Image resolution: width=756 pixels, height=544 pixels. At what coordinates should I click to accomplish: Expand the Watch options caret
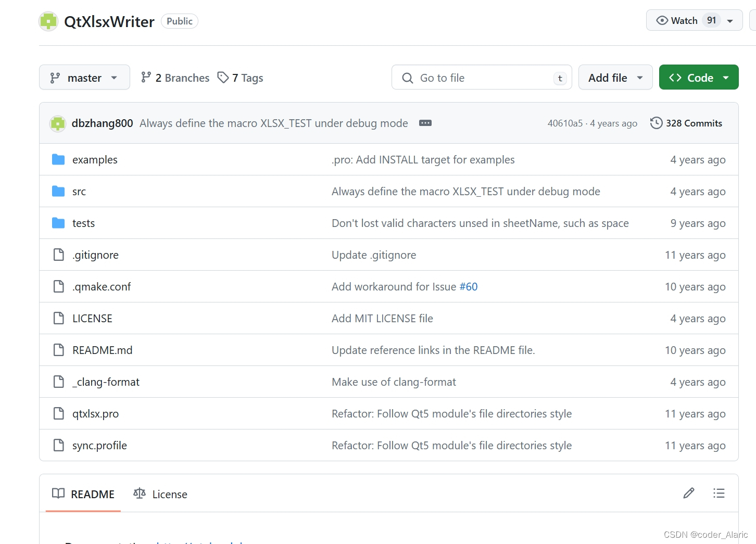730,21
